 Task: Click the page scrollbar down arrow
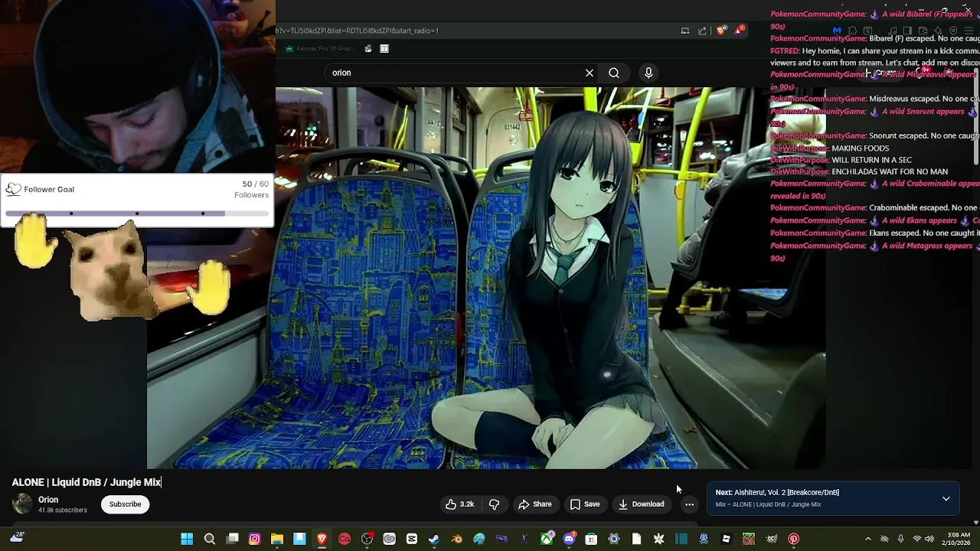pos(975,522)
